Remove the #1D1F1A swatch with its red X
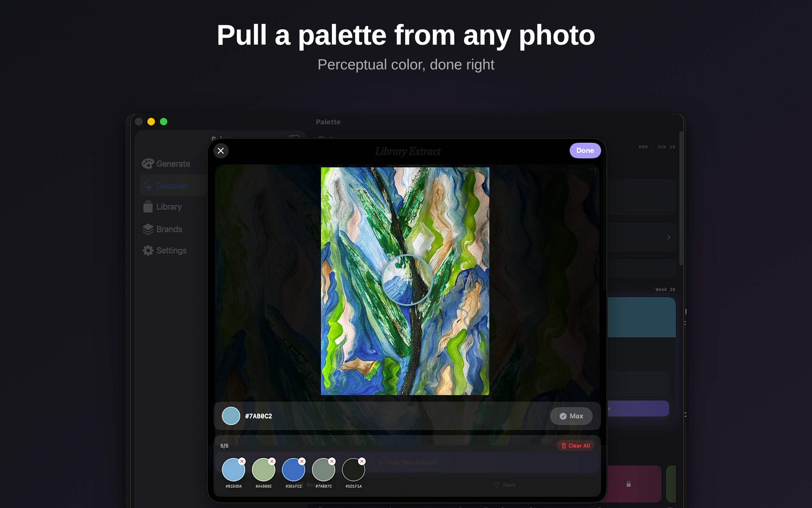Screen dimensions: 812x508 (x=362, y=461)
